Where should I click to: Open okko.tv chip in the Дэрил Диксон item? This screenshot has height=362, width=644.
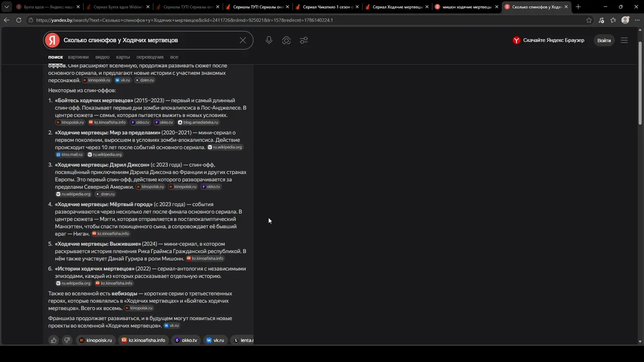pos(211,187)
